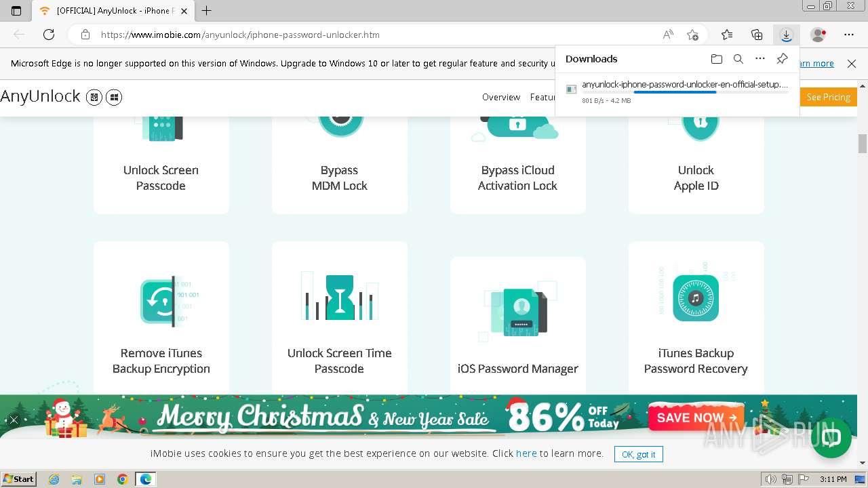Search downloads magnifier icon
Viewport: 868px width, 488px height.
click(738, 59)
